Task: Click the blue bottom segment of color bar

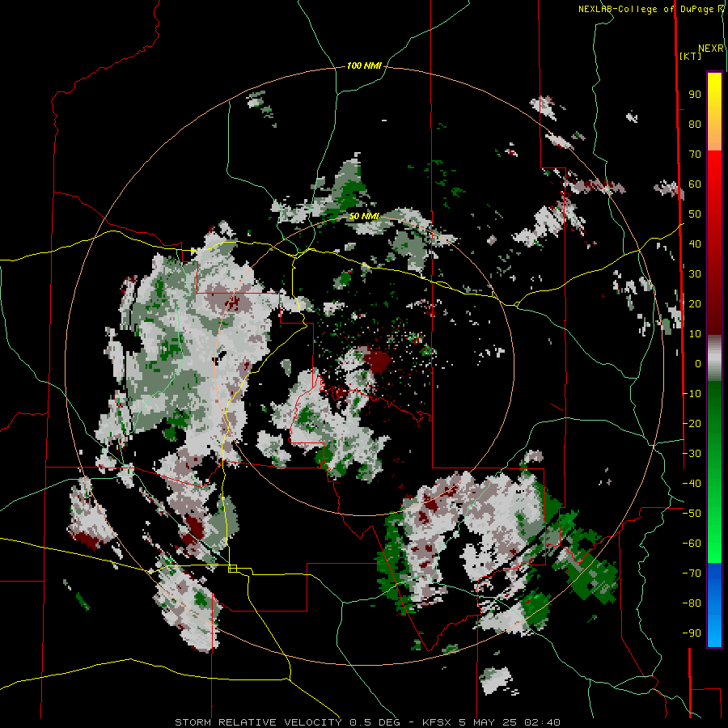Action: tap(714, 605)
